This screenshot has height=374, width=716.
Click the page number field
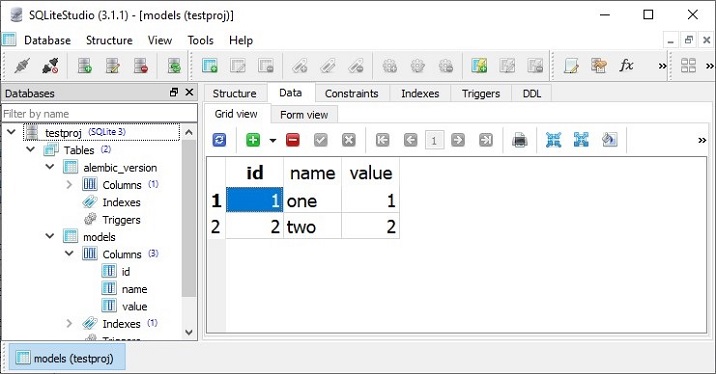434,140
